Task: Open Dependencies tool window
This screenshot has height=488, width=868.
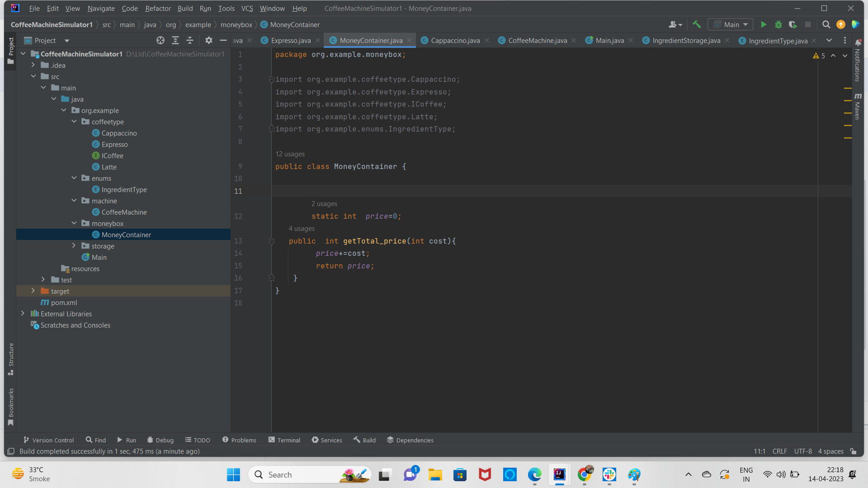Action: pyautogui.click(x=410, y=440)
